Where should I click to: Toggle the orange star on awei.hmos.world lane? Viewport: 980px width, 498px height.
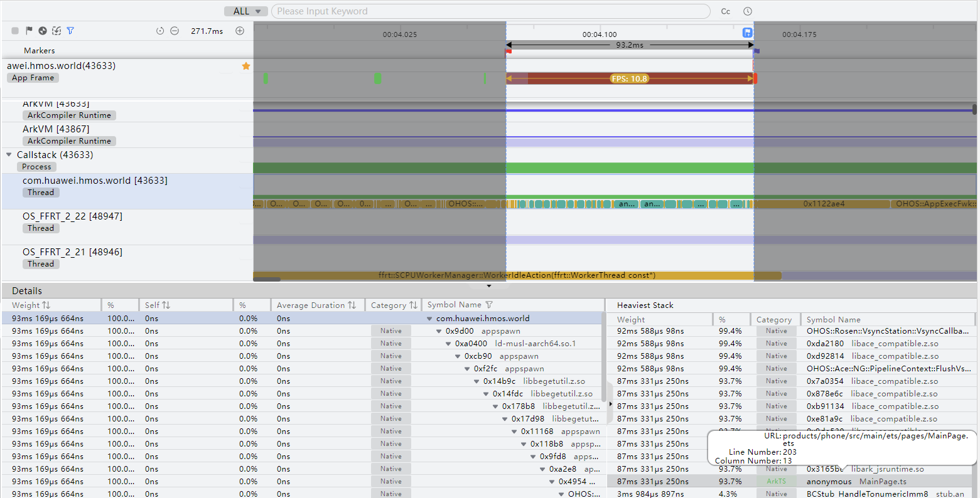246,66
